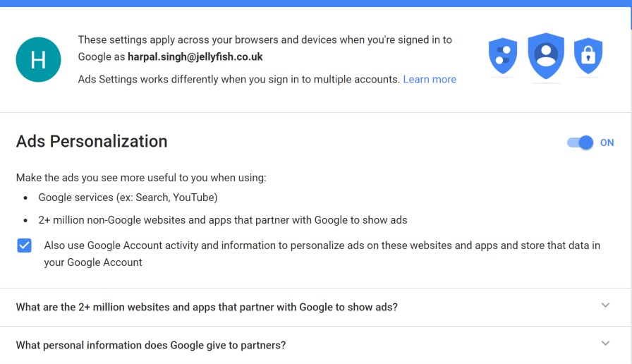The width and height of the screenshot is (632, 364).
Task: Expand the 2+ million websites question chevron
Action: point(605,305)
